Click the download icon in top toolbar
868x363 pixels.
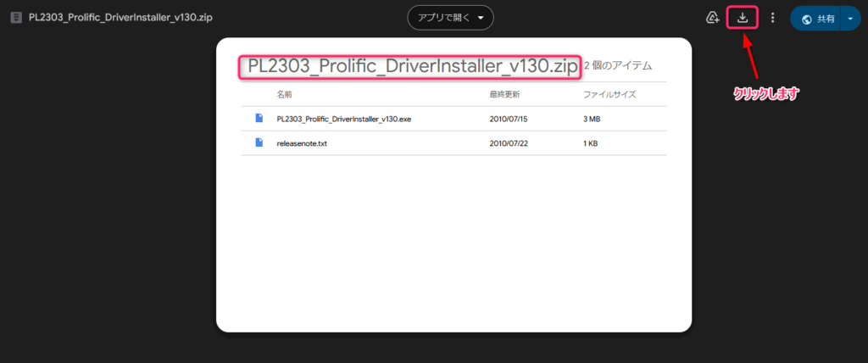point(743,18)
